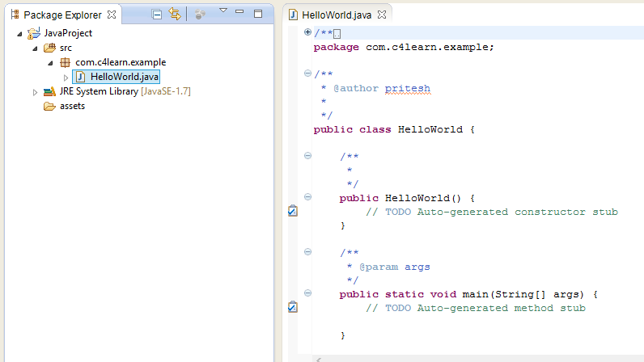Expand the HelloWorld.java tree node
This screenshot has height=362, width=644.
[66, 78]
